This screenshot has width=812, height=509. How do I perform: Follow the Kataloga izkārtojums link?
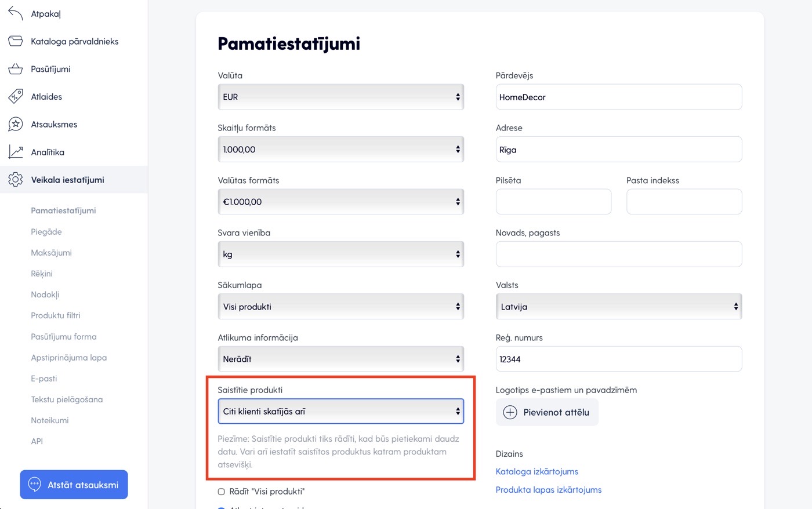[x=536, y=471]
